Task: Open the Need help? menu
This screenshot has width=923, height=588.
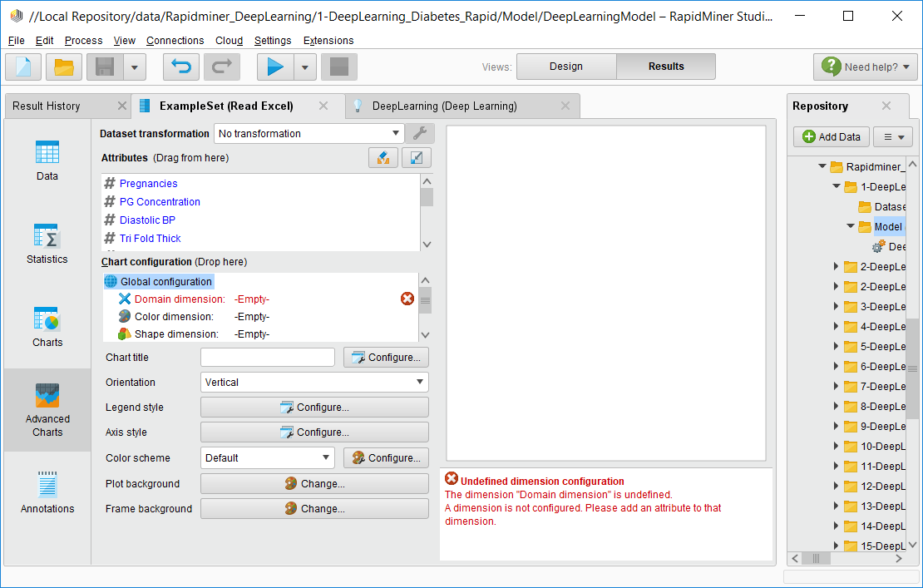Action: point(866,67)
